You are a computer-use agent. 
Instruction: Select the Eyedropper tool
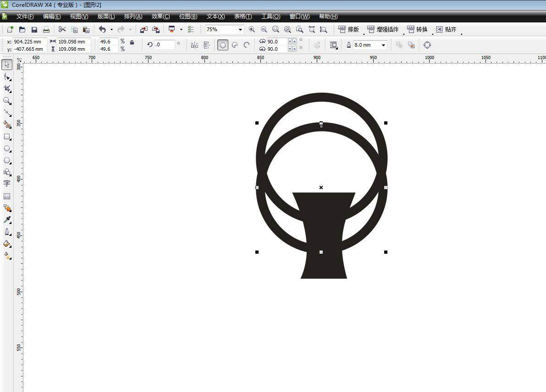coord(7,220)
